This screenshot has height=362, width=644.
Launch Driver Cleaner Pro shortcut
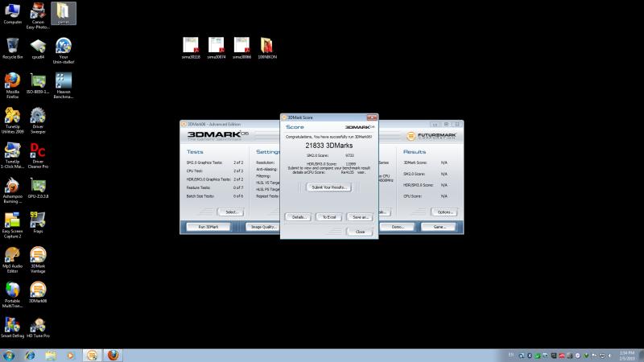38,155
